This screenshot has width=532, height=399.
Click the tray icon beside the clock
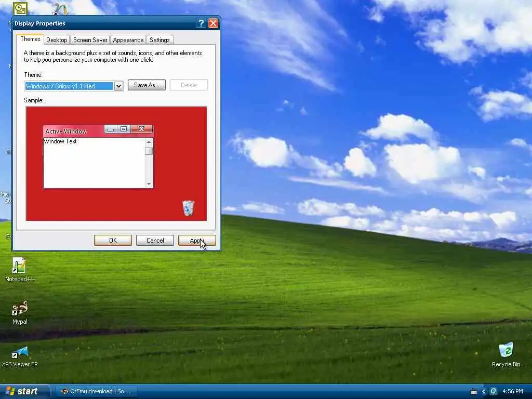click(494, 391)
